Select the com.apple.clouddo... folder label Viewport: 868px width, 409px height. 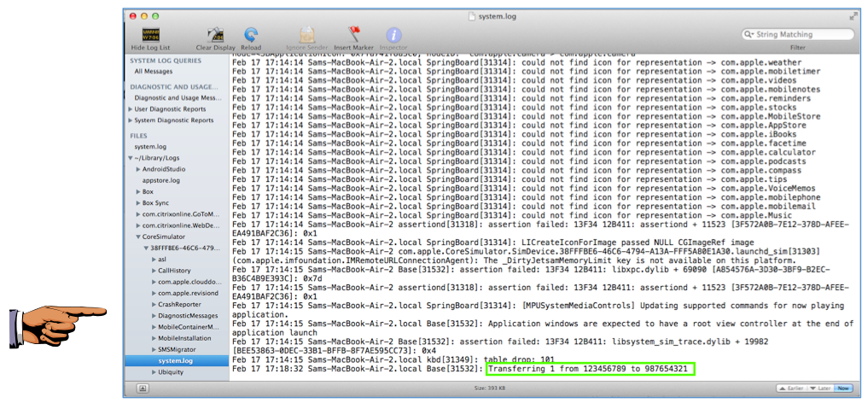(189, 283)
